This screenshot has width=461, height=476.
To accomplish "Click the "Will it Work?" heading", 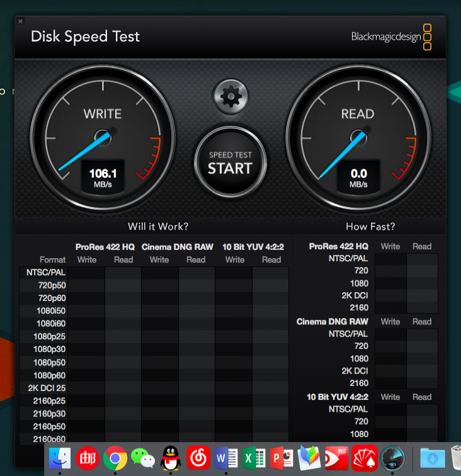I will [x=158, y=227].
